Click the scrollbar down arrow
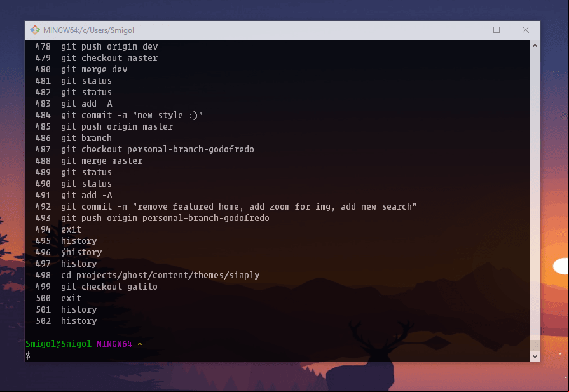 [535, 356]
